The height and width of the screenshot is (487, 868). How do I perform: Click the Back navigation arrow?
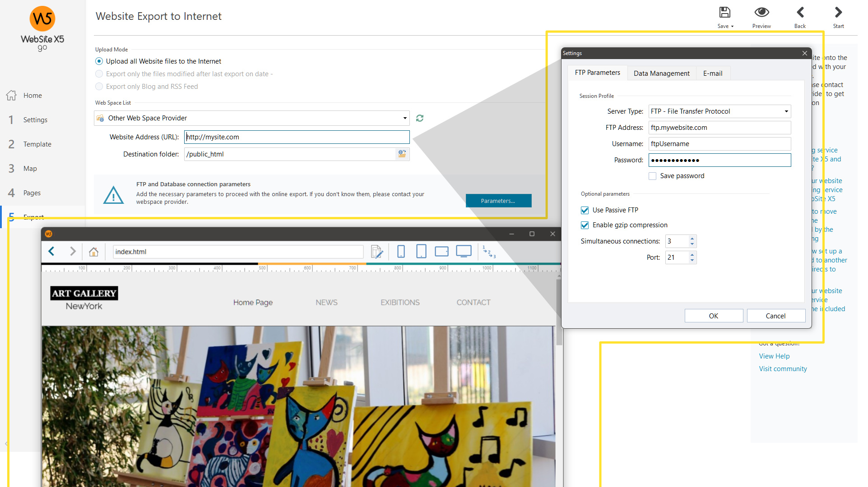tap(800, 12)
